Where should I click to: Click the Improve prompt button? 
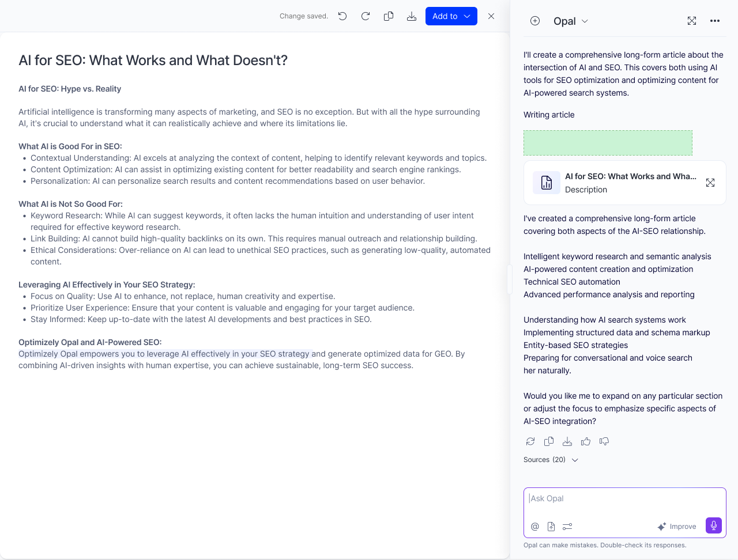click(677, 527)
